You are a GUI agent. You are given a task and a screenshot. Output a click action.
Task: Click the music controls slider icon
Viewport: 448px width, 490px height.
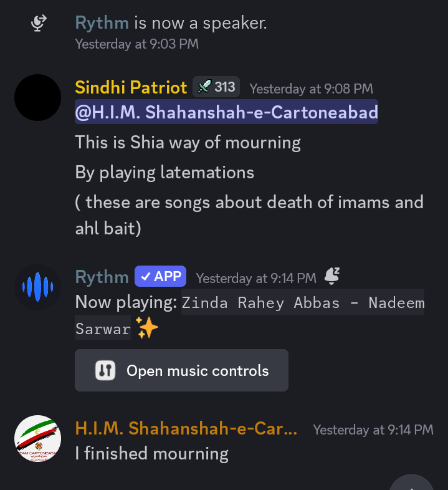105,371
